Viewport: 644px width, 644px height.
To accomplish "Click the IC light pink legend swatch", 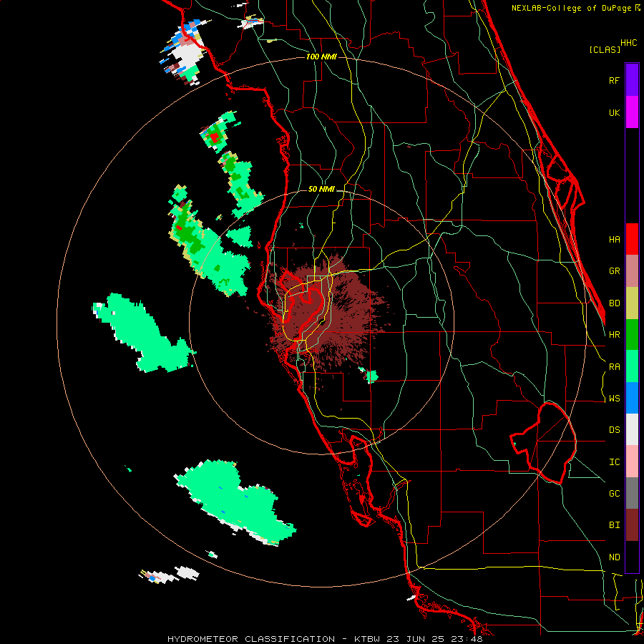I will pyautogui.click(x=632, y=462).
